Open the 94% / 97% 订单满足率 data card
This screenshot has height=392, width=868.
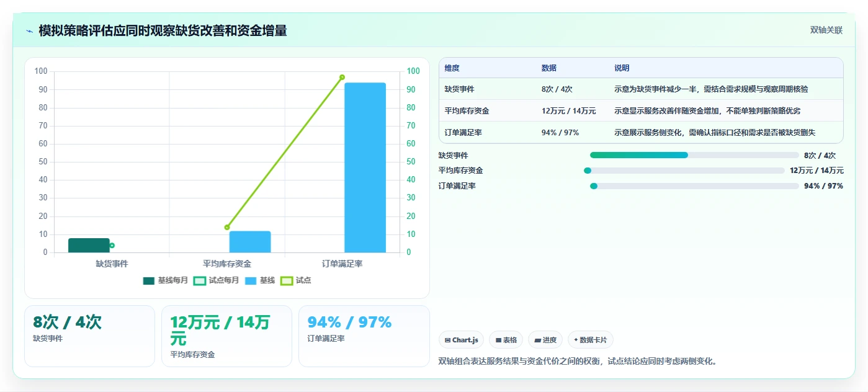tap(364, 336)
